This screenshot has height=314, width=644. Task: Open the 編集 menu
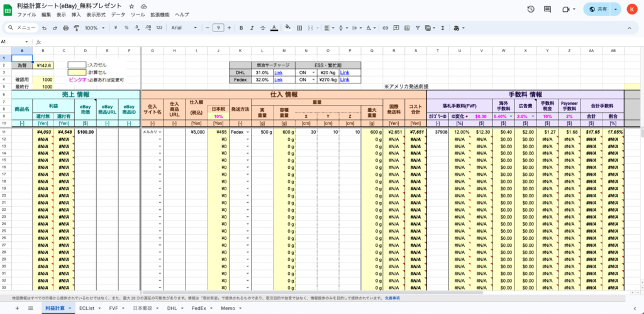[x=46, y=14]
